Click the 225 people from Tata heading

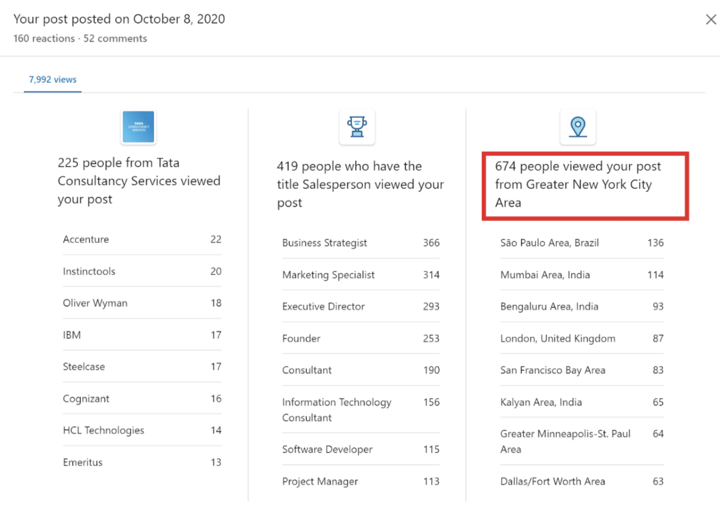pos(139,181)
